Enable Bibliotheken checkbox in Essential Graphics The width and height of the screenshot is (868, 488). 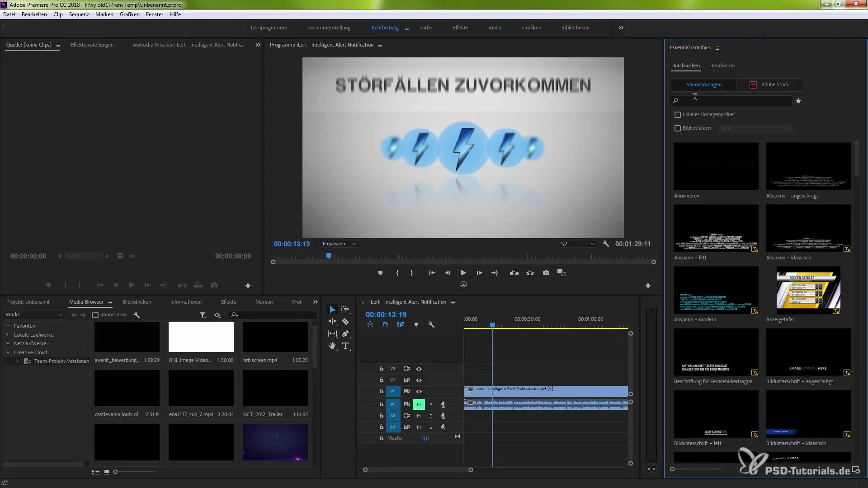click(678, 128)
